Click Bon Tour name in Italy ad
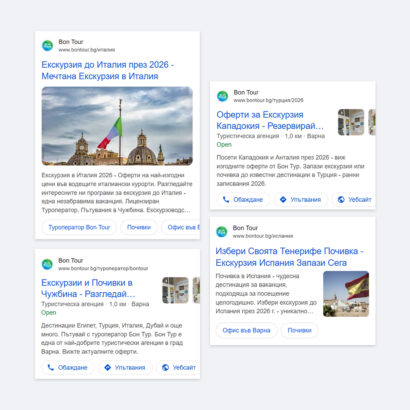The width and height of the screenshot is (410, 410). tap(71, 42)
